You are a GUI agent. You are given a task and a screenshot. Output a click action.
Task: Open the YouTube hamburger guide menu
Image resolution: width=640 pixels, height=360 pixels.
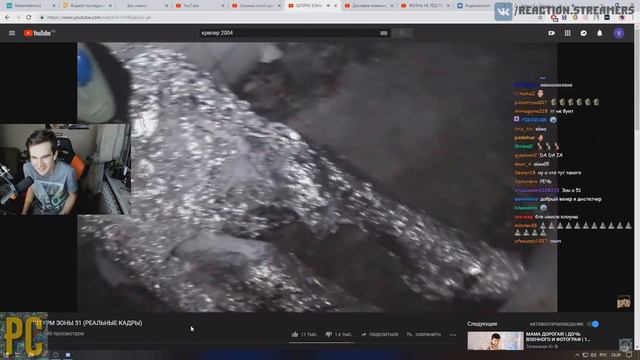[12, 33]
